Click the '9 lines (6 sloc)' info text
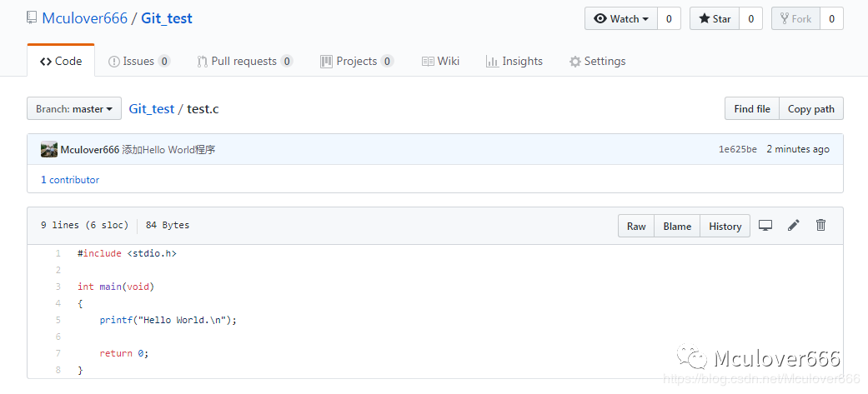This screenshot has height=394, width=868. (x=84, y=225)
